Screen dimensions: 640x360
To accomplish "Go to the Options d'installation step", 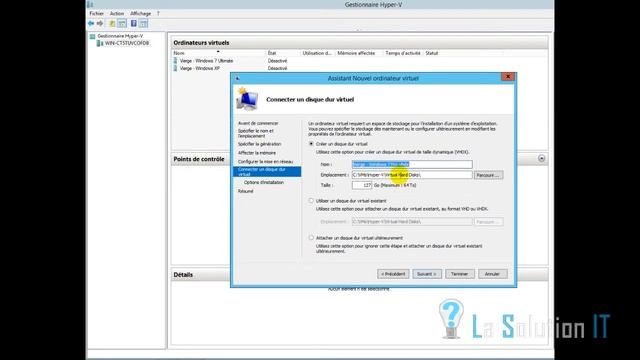I will tap(264, 182).
